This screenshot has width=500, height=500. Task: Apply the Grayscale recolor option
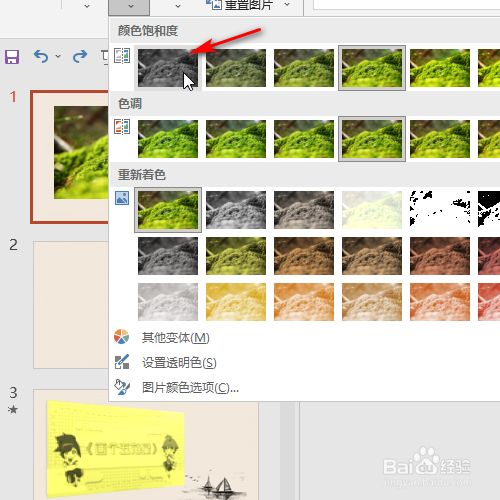point(236,210)
